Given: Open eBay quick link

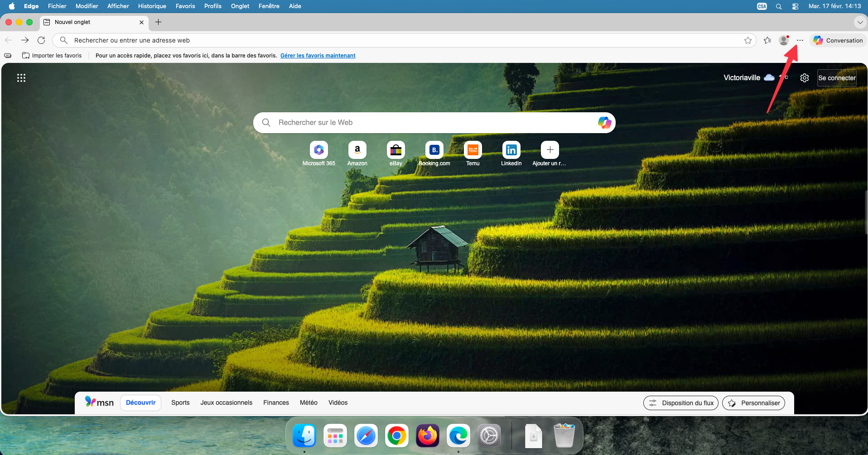Looking at the screenshot, I should click(396, 154).
